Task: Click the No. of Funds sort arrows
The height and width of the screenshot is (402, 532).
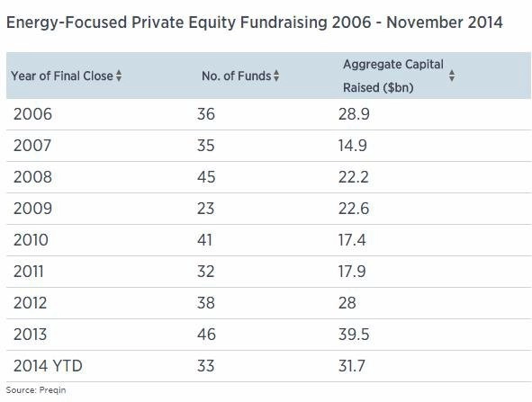Action: pyautogui.click(x=276, y=76)
